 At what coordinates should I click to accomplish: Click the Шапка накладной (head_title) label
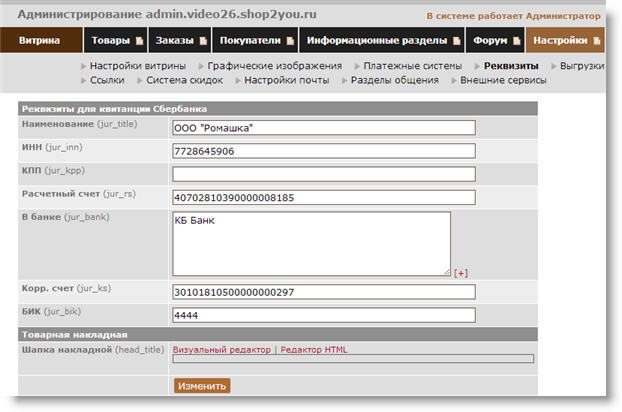93,350
